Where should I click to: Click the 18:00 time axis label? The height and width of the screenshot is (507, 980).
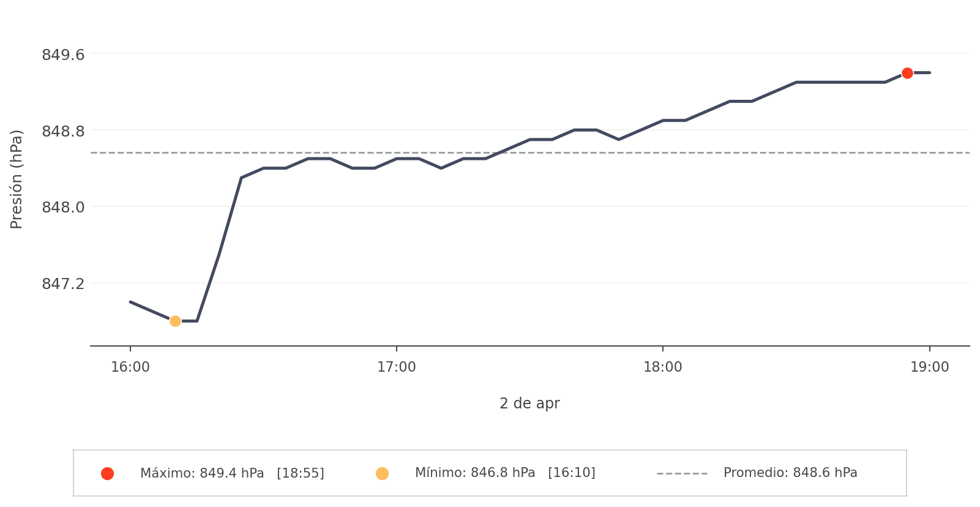tap(663, 367)
